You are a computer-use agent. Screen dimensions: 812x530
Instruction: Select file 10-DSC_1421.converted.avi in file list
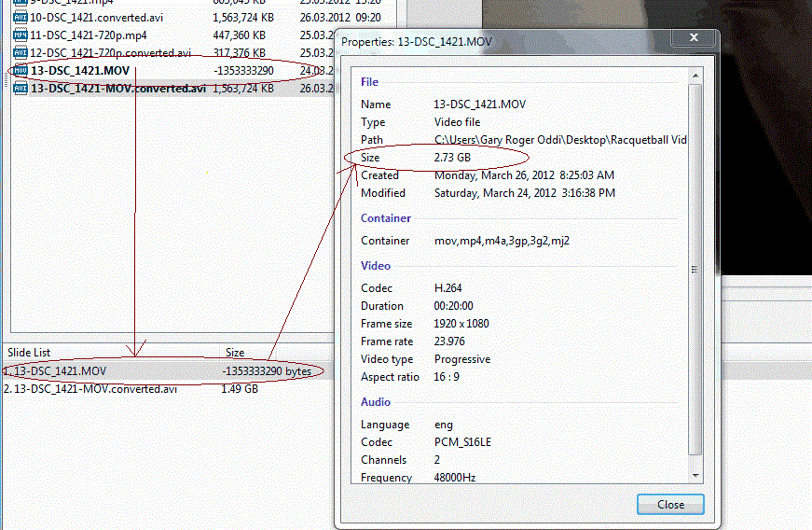tap(96, 18)
